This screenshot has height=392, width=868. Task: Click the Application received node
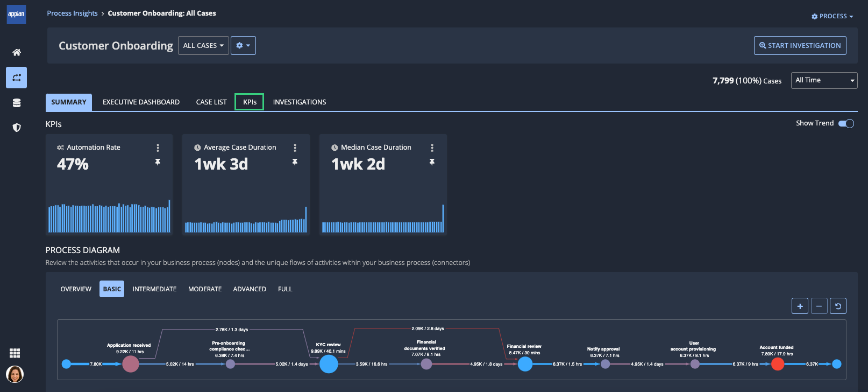click(131, 364)
